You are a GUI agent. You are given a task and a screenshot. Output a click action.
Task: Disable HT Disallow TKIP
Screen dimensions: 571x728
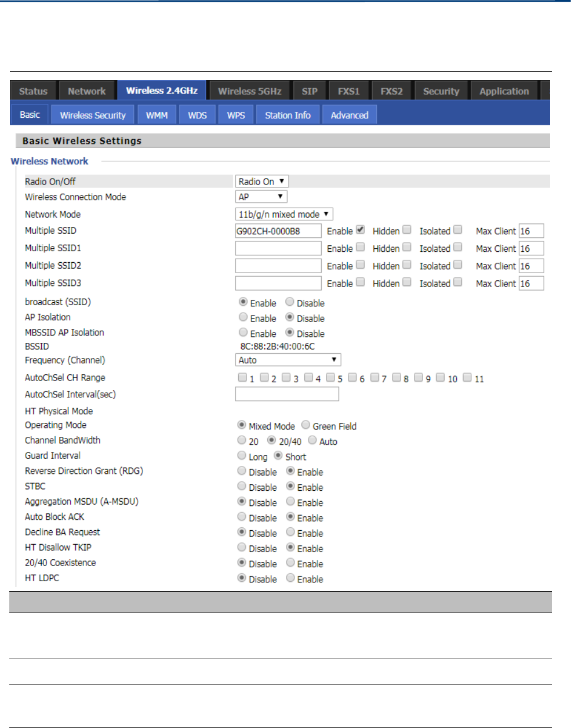(x=242, y=548)
